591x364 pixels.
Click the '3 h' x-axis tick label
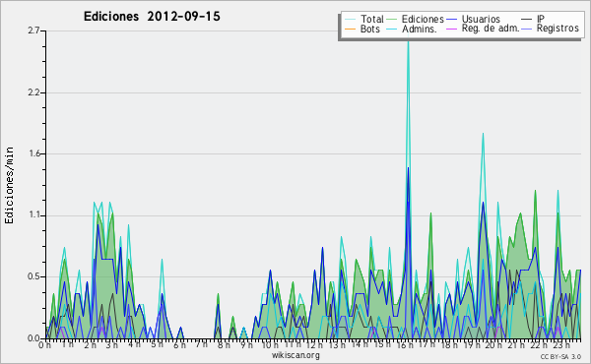[x=112, y=345]
